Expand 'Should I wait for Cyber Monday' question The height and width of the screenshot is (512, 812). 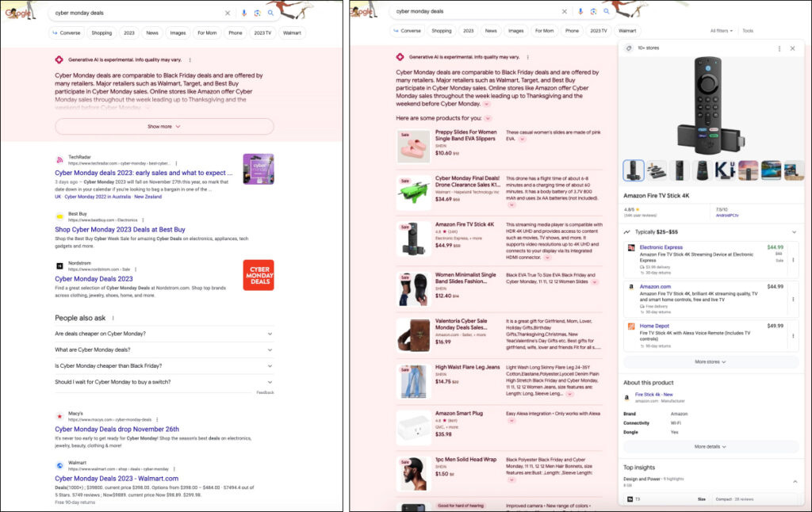(x=164, y=382)
